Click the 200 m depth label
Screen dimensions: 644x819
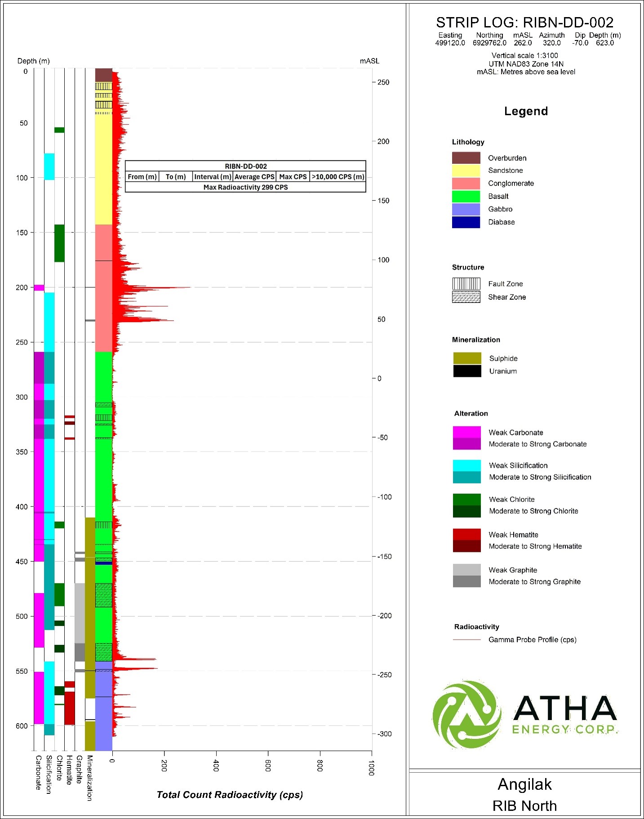pos(22,287)
